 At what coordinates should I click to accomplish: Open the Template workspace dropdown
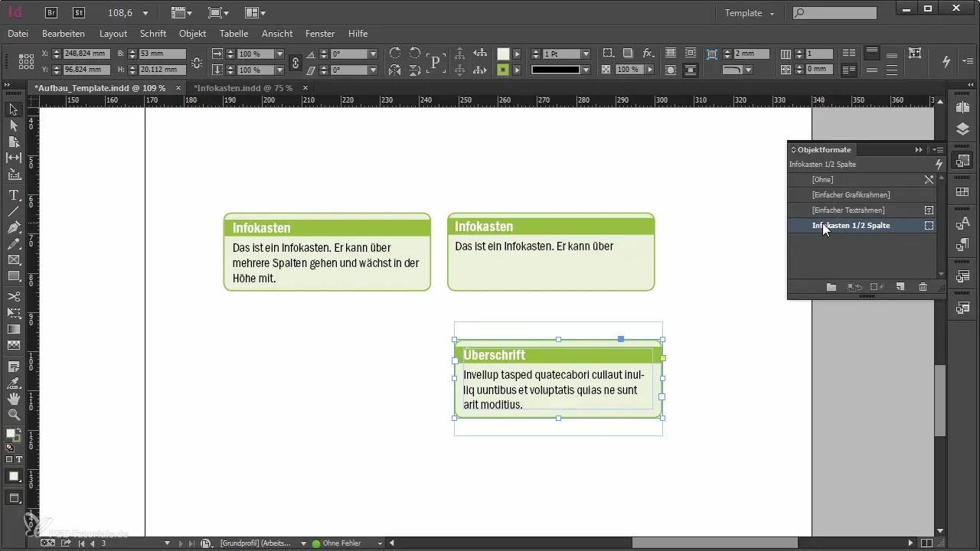coord(750,13)
